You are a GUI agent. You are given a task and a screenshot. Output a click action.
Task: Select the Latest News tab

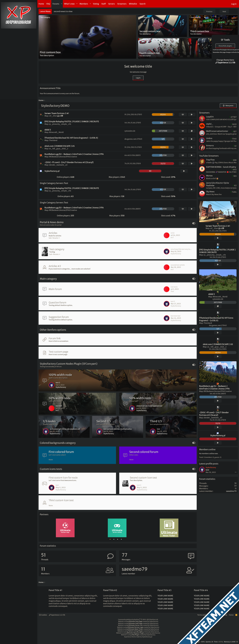(x=45, y=11)
